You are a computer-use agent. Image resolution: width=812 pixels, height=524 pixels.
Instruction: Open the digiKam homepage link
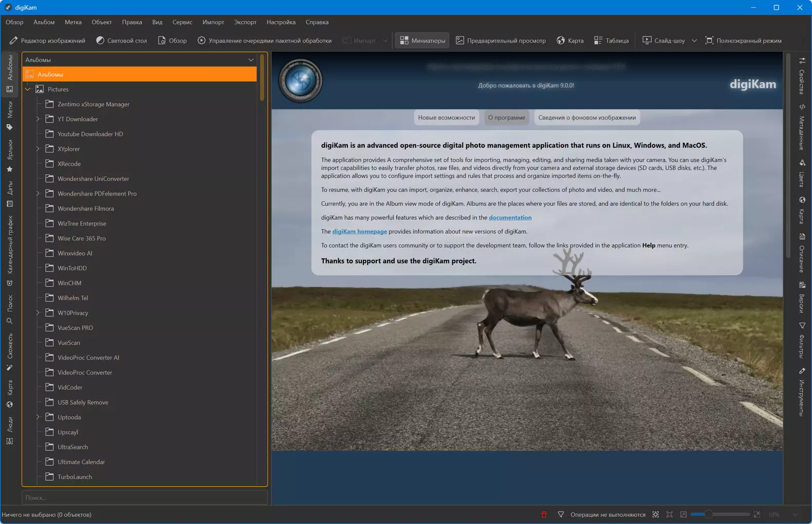click(359, 232)
